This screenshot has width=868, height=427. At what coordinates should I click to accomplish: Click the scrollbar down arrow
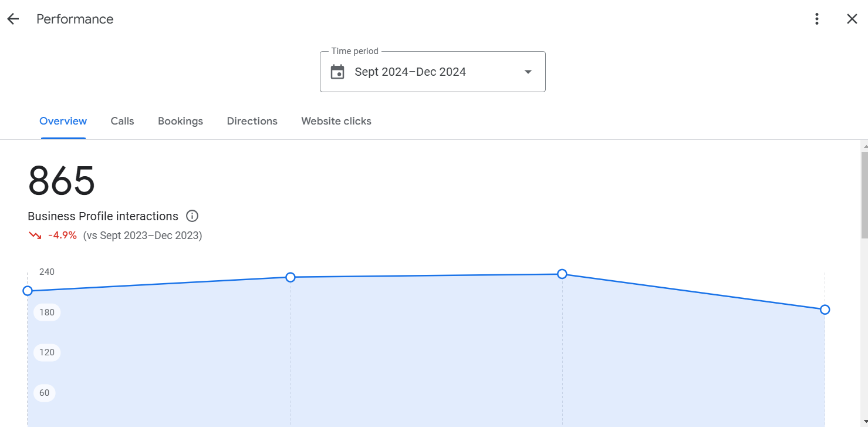click(x=863, y=422)
